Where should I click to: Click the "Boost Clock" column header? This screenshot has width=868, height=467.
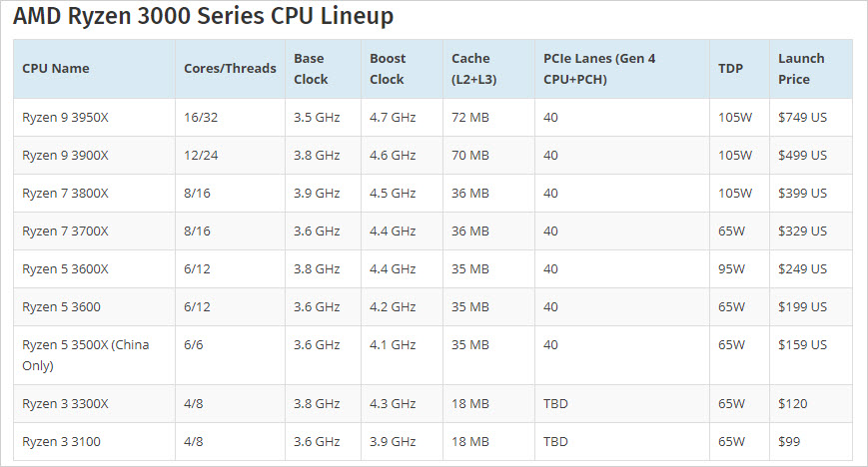tap(387, 69)
